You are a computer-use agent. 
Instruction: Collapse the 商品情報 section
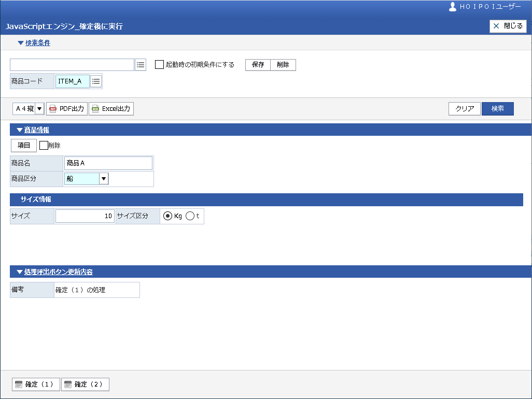point(33,130)
